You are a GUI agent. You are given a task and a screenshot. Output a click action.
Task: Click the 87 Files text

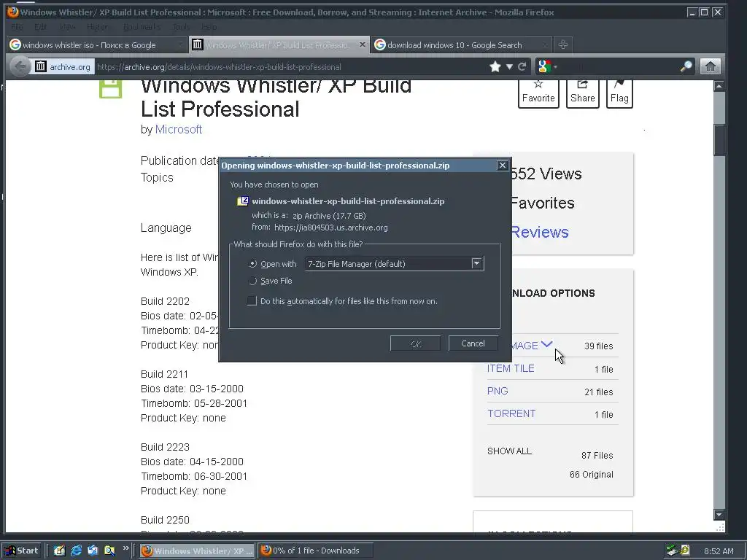point(597,456)
